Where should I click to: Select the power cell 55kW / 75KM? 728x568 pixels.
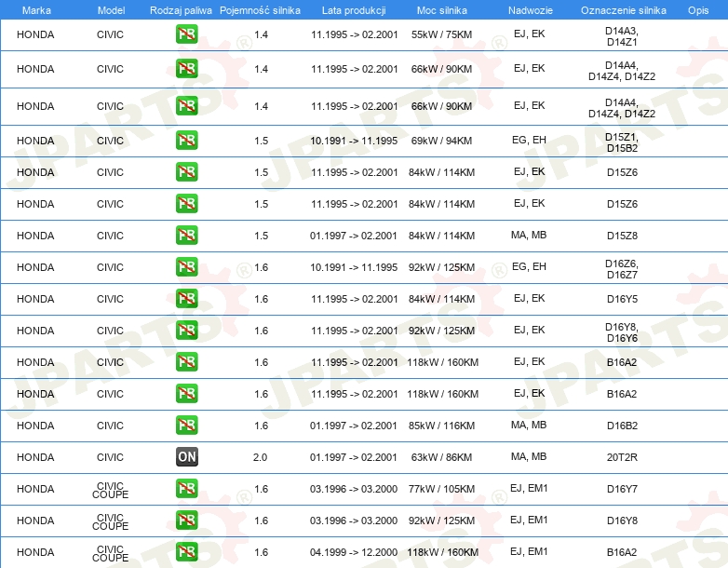click(x=441, y=34)
